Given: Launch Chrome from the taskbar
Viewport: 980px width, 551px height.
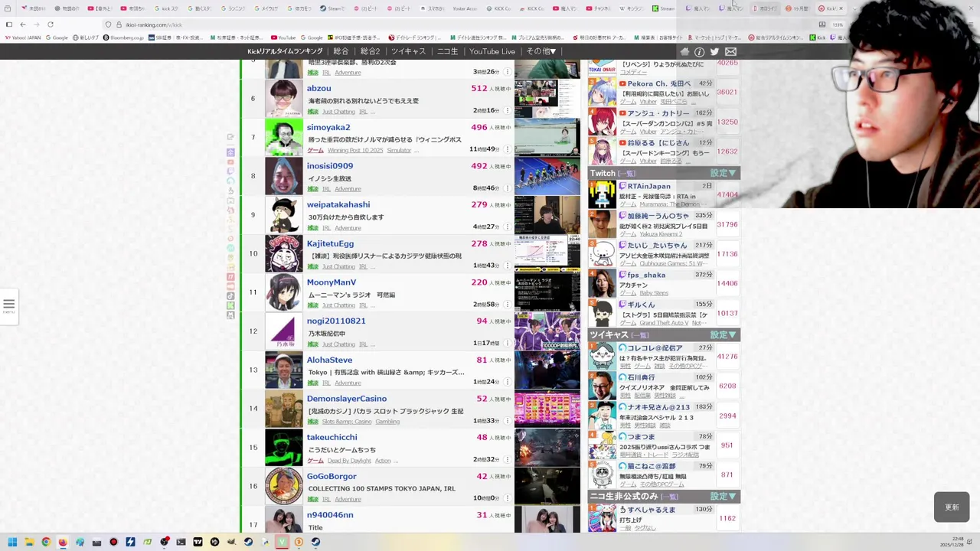Looking at the screenshot, I should point(46,542).
